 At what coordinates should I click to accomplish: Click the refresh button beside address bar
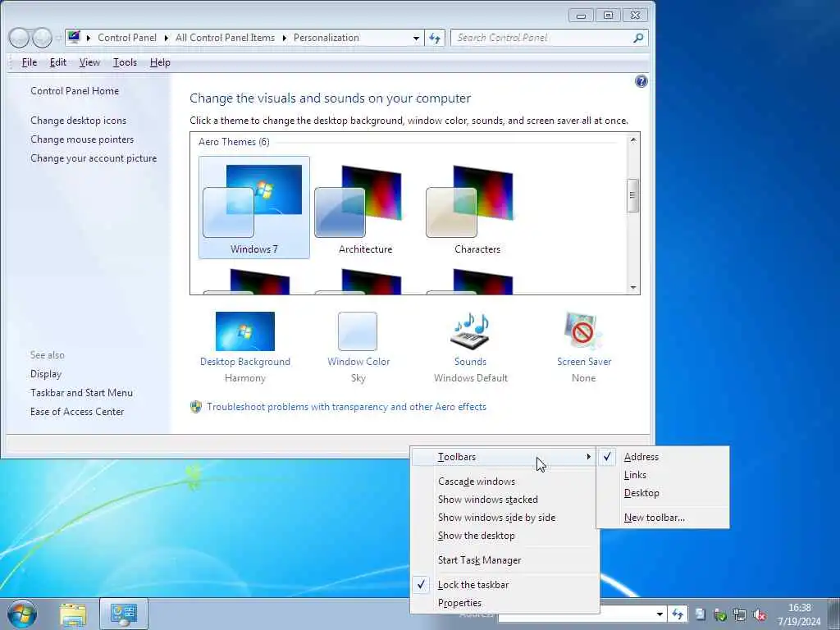pos(435,38)
